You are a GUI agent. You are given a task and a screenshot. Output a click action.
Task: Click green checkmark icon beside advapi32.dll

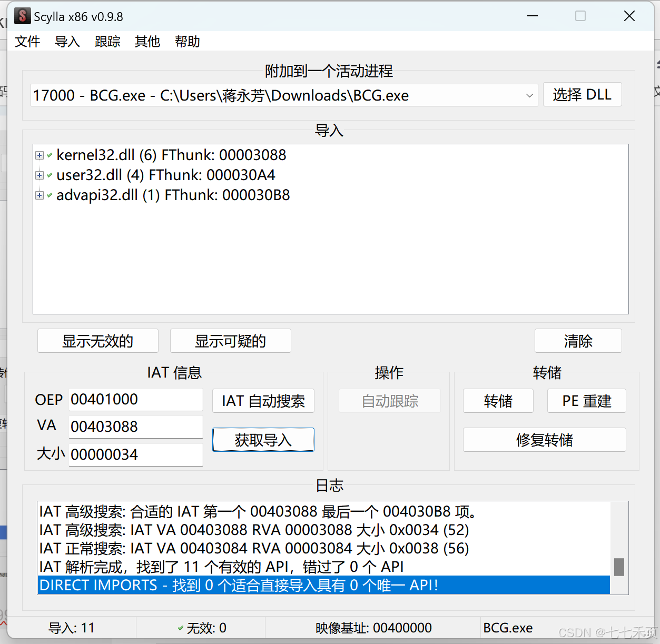point(50,195)
